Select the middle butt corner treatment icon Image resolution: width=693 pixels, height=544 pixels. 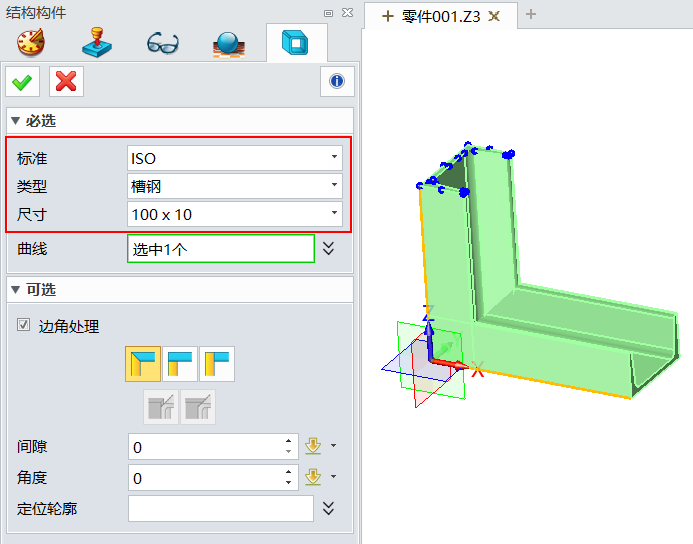pos(180,364)
